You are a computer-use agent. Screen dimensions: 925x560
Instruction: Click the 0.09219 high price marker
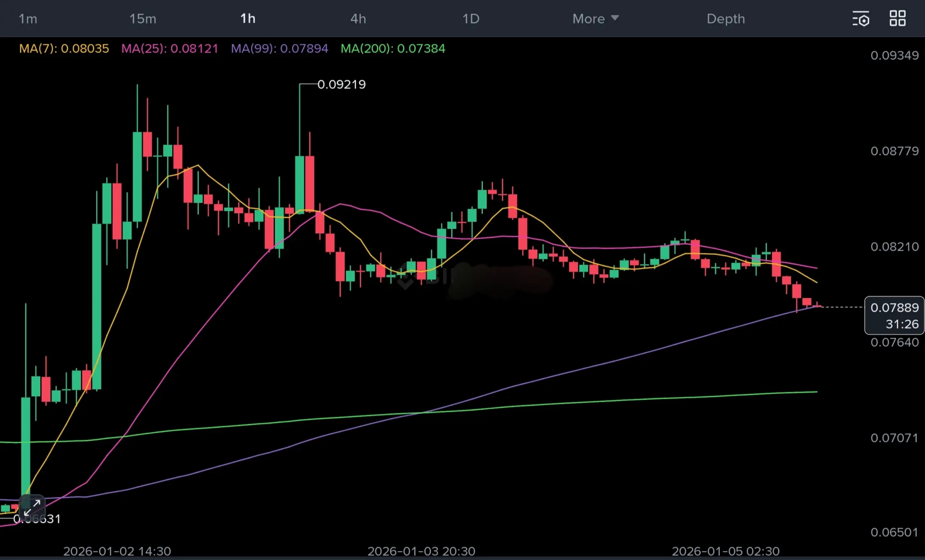point(341,84)
